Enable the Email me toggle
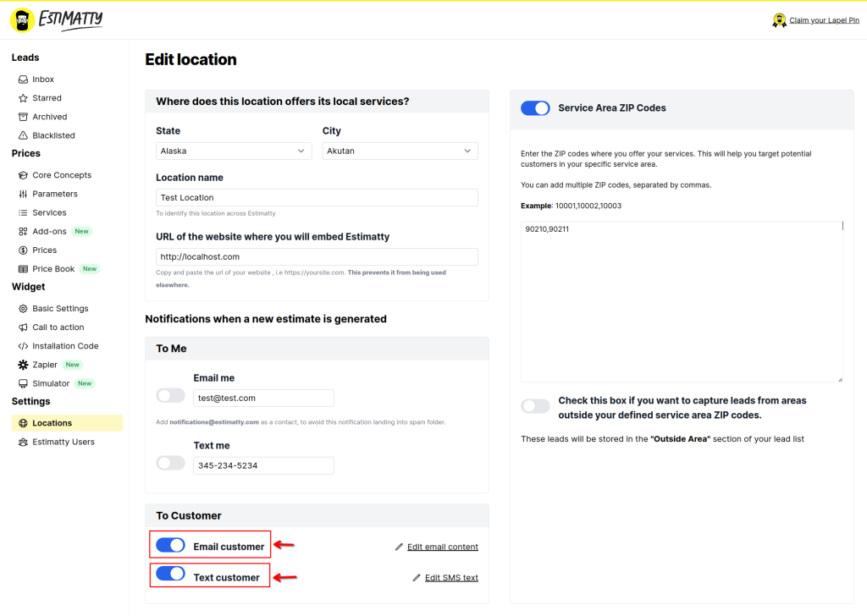Image resolution: width=867 pixels, height=616 pixels. pos(170,395)
